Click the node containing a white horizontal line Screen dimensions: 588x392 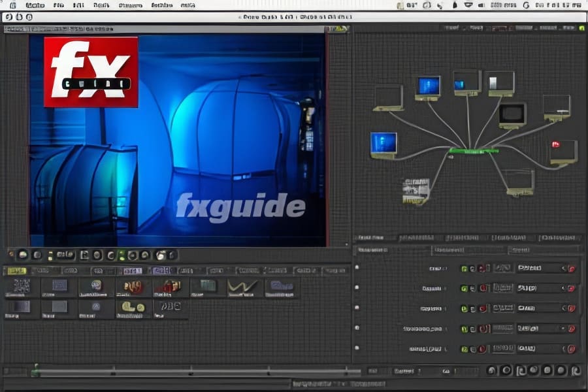(x=557, y=108)
